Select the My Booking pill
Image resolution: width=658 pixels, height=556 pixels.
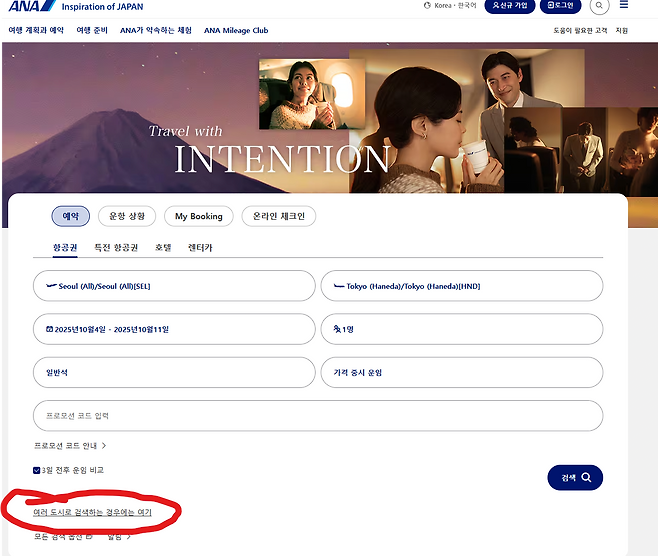coord(198,216)
